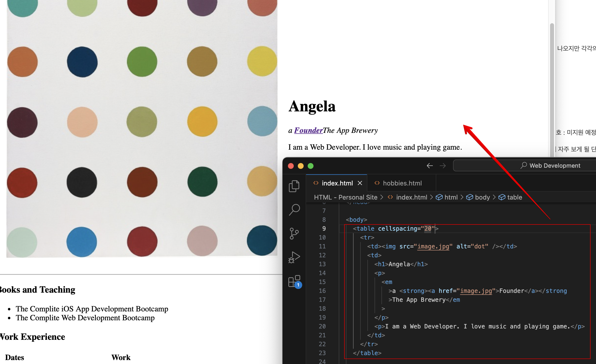
Task: Open the Source Control view
Action: coord(294,233)
